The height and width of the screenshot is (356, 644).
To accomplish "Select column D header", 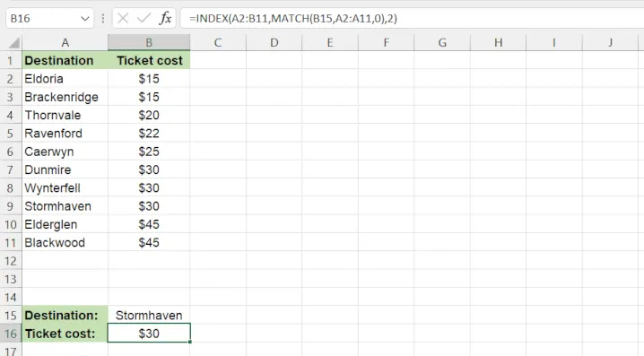I will [x=274, y=43].
